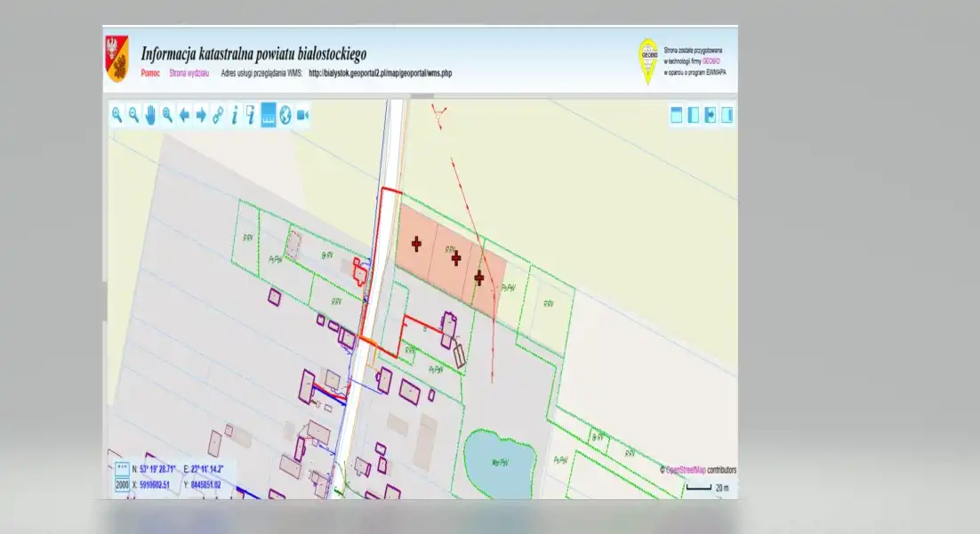Click the chain link permalink icon
Screen dimensions: 980x534
pyautogui.click(x=218, y=115)
